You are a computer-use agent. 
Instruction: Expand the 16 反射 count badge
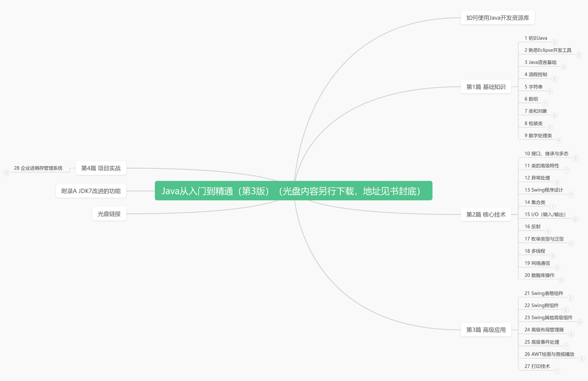[x=548, y=231]
